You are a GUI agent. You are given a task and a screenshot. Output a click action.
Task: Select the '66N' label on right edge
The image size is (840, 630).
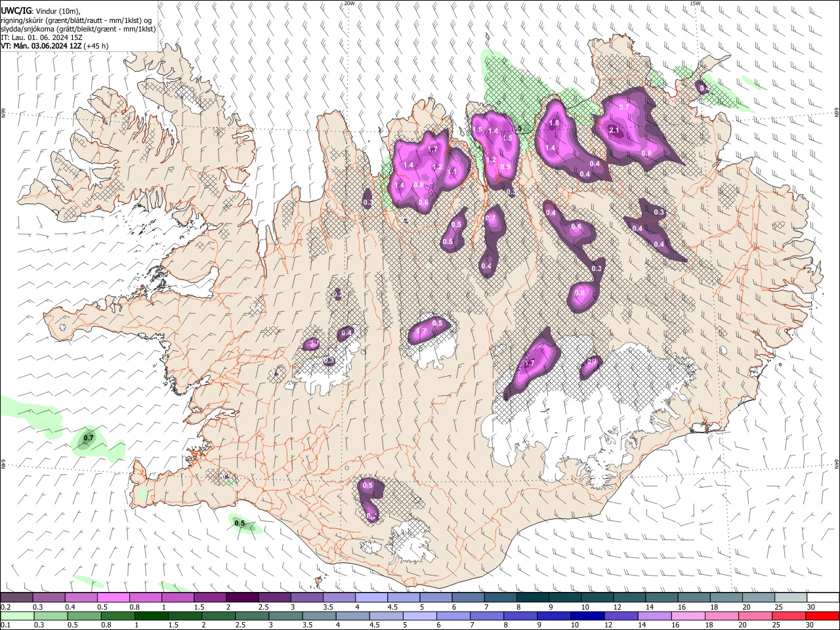pos(837,113)
